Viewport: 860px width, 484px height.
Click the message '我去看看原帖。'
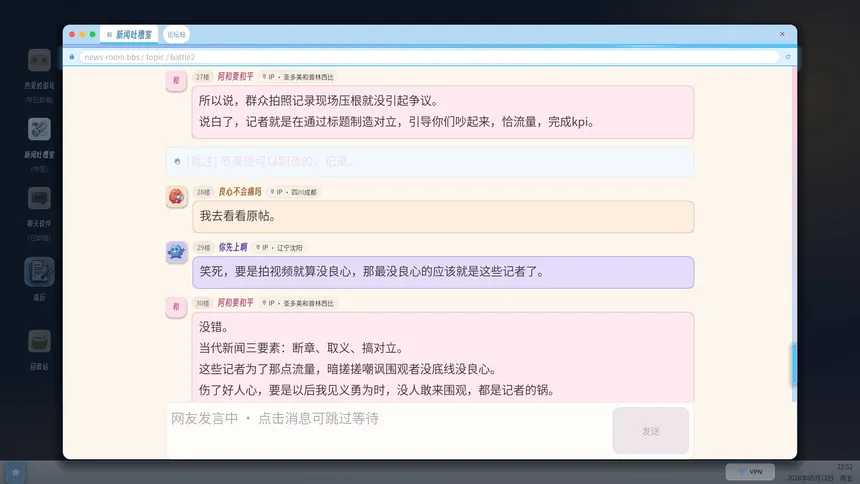click(x=443, y=216)
